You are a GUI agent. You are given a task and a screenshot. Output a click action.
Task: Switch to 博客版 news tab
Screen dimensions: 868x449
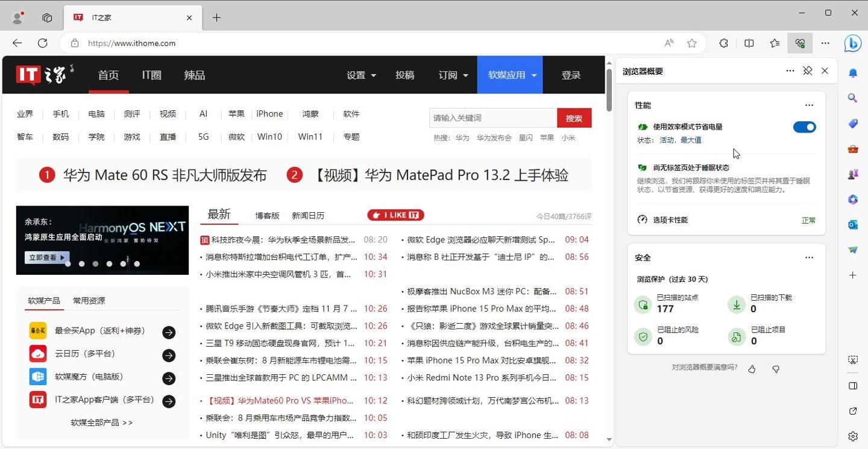[x=267, y=216]
